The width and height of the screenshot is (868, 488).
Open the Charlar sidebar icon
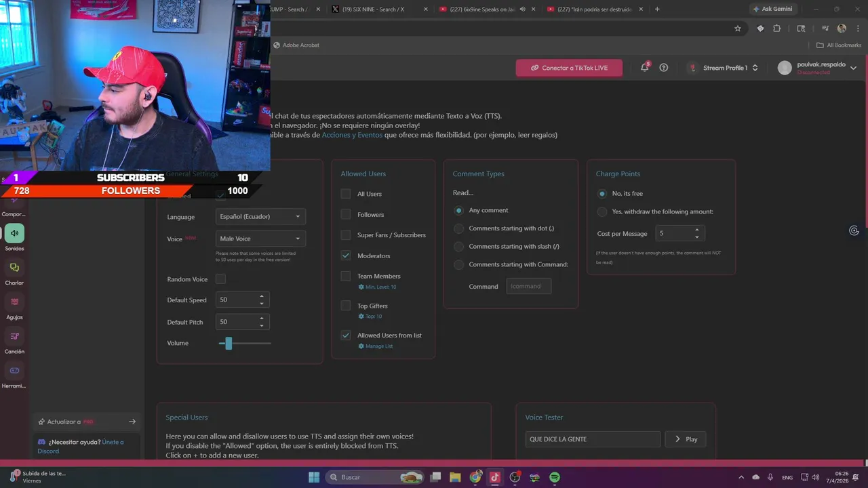tap(14, 268)
